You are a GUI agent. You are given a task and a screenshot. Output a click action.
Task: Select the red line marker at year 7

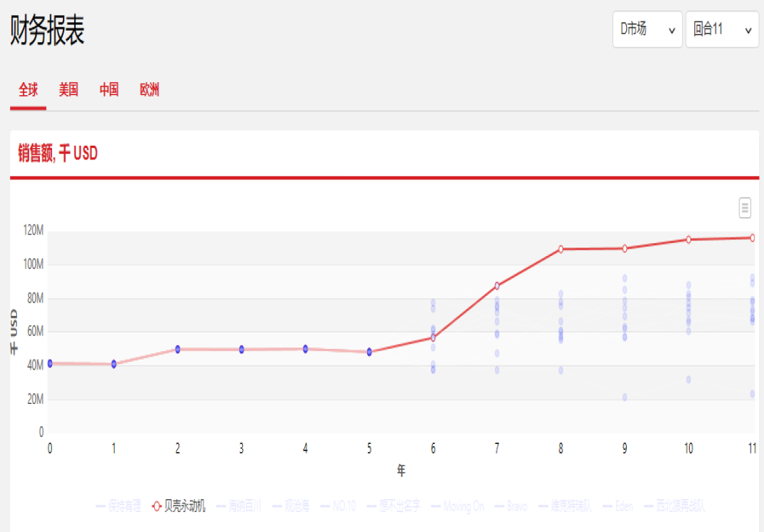497,285
